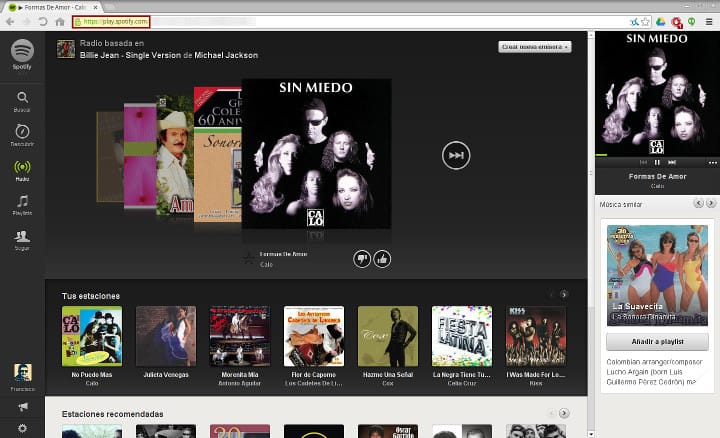720x438 pixels.
Task: Click the translate icon in address bar
Action: 634,22
